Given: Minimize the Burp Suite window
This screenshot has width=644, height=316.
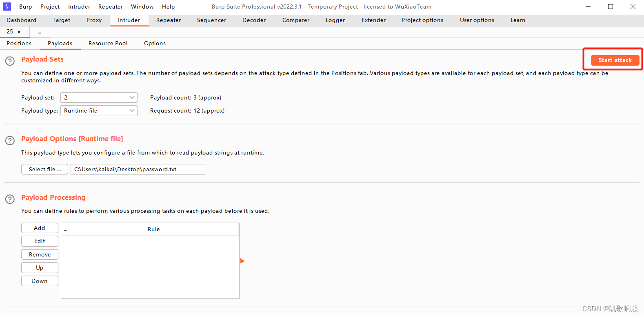Looking at the screenshot, I should (x=588, y=7).
